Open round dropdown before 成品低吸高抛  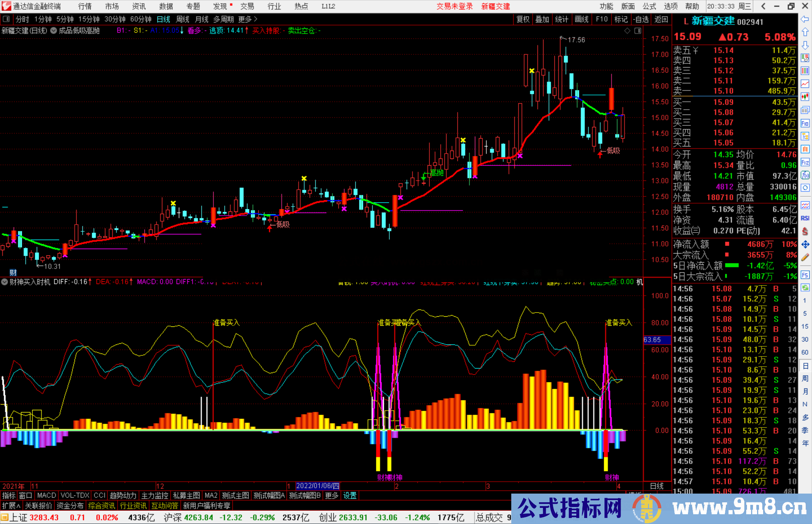tap(53, 30)
